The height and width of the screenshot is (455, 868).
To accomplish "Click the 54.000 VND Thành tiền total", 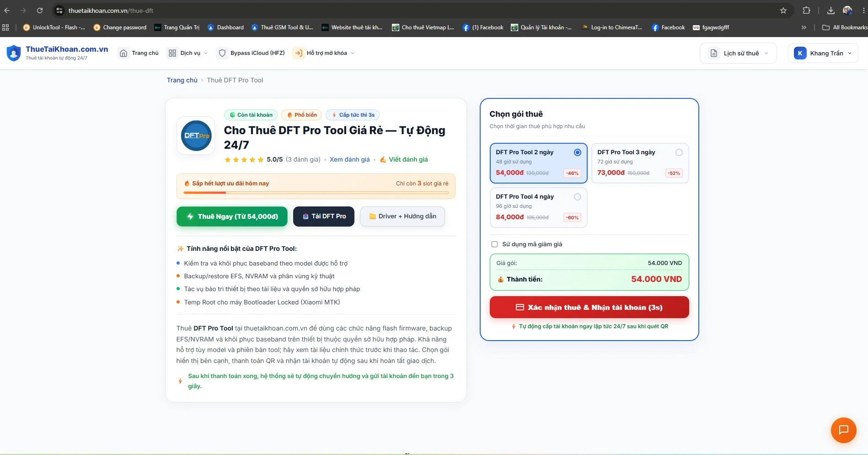I will click(x=656, y=279).
